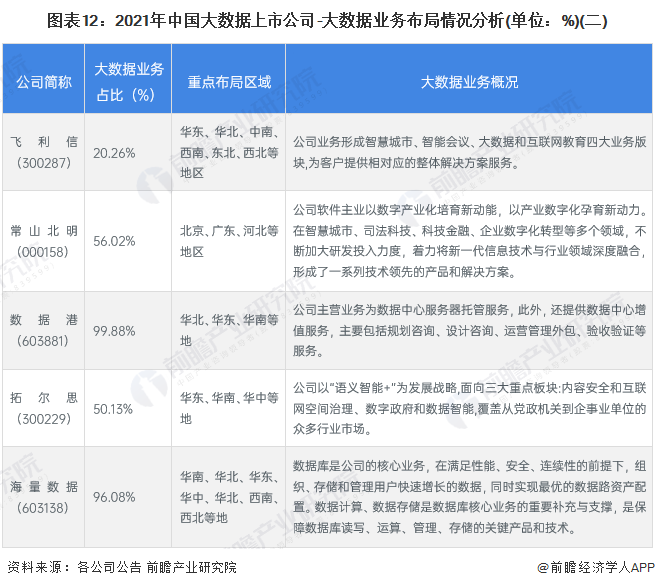Viewport: 655px width, 588px height.
Task: Click the percentage value "99.88%"
Action: (114, 331)
